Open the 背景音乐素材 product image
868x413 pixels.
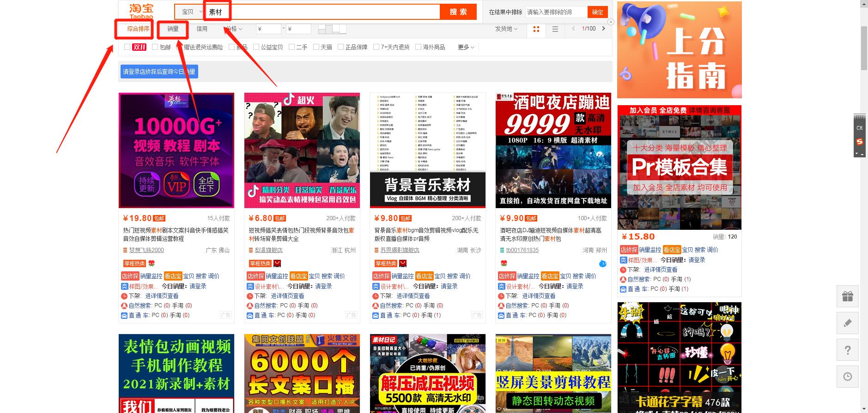point(428,150)
